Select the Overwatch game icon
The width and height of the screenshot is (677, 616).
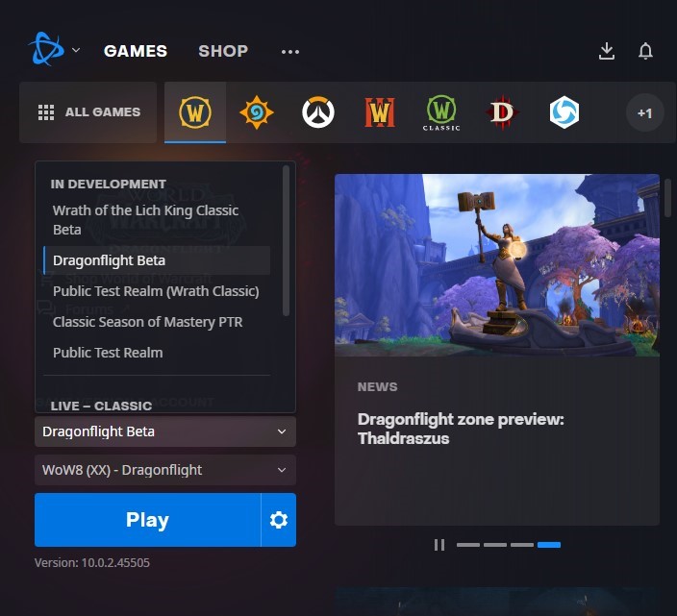click(318, 112)
